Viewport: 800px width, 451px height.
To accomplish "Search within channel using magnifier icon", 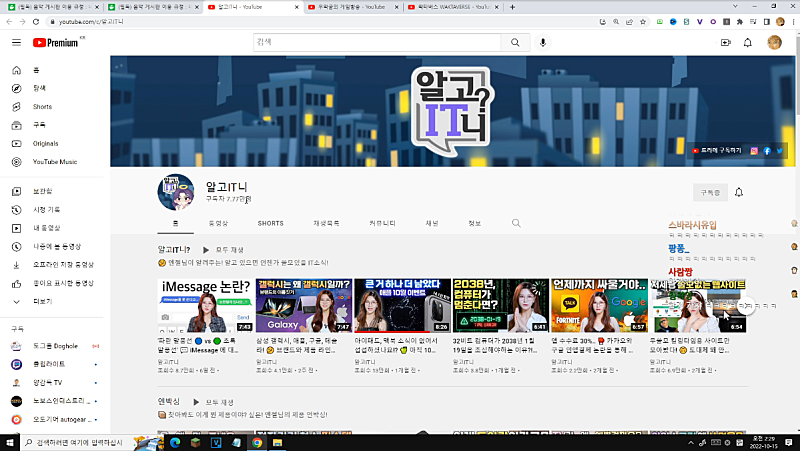I will pyautogui.click(x=516, y=223).
